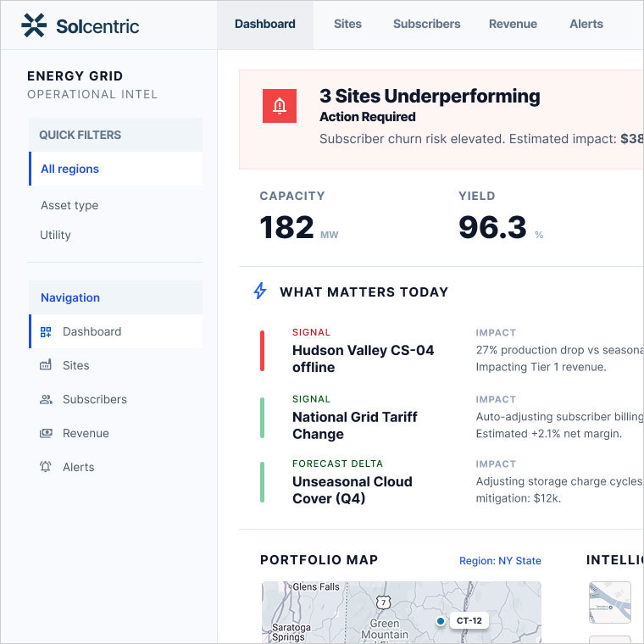Open the Sites tab in top navigation
Screen dimensions: 644x644
347,25
